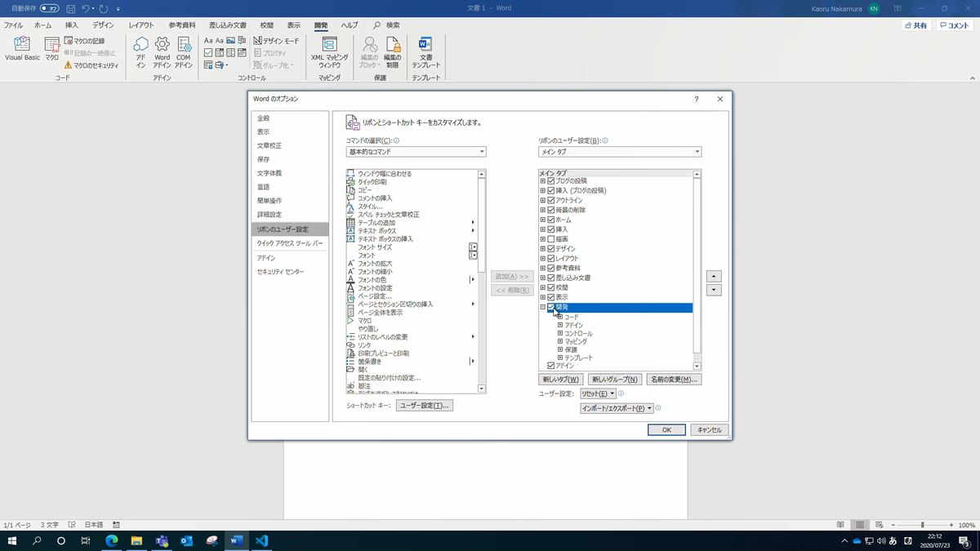Open コマンドの選択 dropdown (基本的なコマンド)
Screen dimensions: 980x551
click(416, 152)
